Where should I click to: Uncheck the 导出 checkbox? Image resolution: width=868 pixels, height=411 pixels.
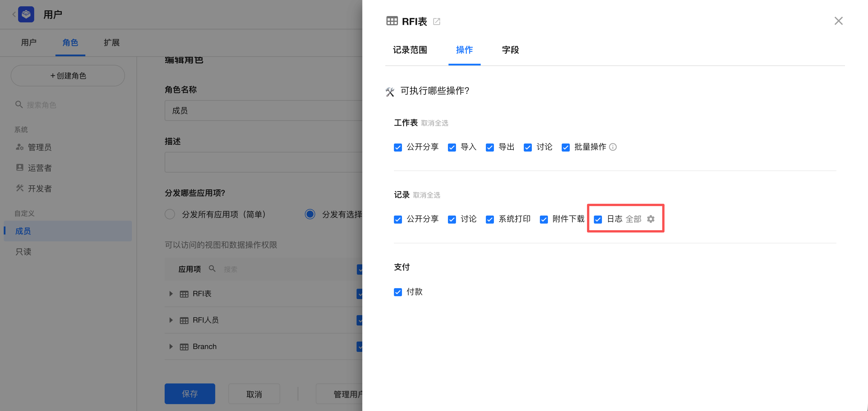pyautogui.click(x=490, y=147)
